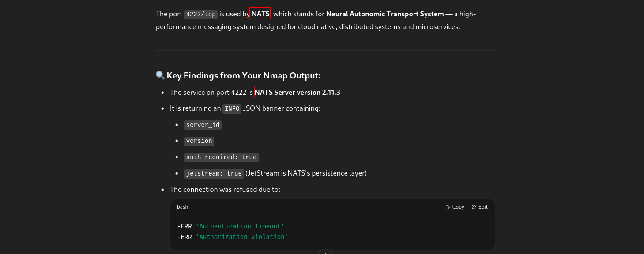Image resolution: width=644 pixels, height=254 pixels.
Task: Click the NATS Server version 2.11.3 text
Action: point(298,92)
